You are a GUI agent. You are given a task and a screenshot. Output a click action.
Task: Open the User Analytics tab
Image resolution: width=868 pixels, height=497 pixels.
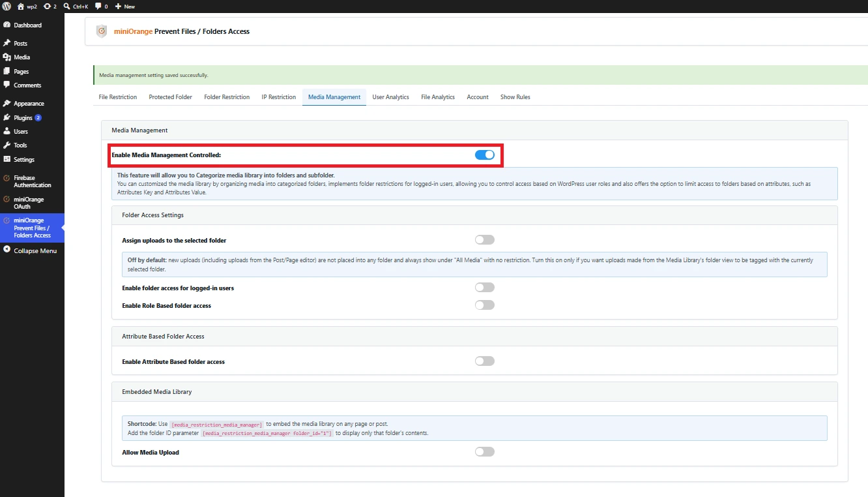point(391,97)
